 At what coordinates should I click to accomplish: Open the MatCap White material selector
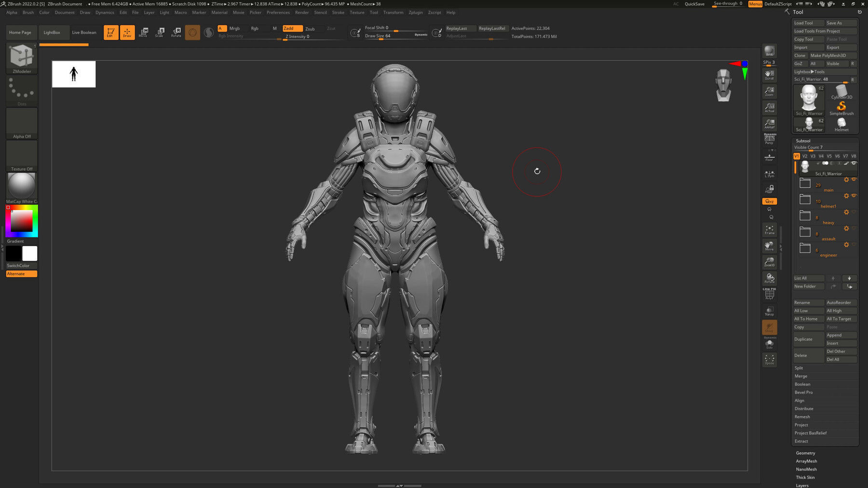coord(22,188)
